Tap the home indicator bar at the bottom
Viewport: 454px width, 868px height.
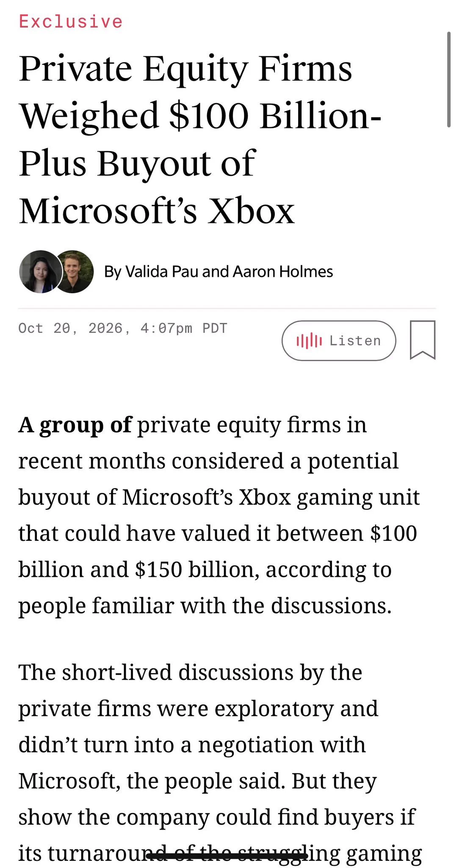(x=227, y=857)
